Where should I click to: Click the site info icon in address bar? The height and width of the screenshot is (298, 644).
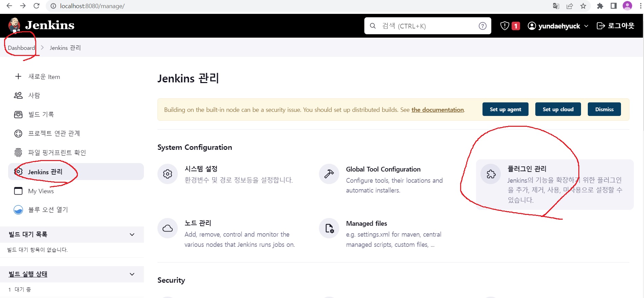pyautogui.click(x=53, y=6)
